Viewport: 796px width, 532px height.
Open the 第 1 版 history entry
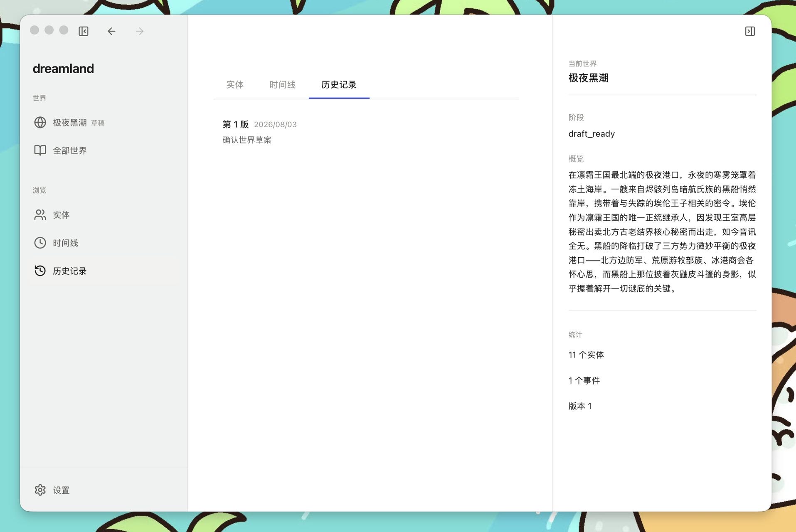(366, 132)
